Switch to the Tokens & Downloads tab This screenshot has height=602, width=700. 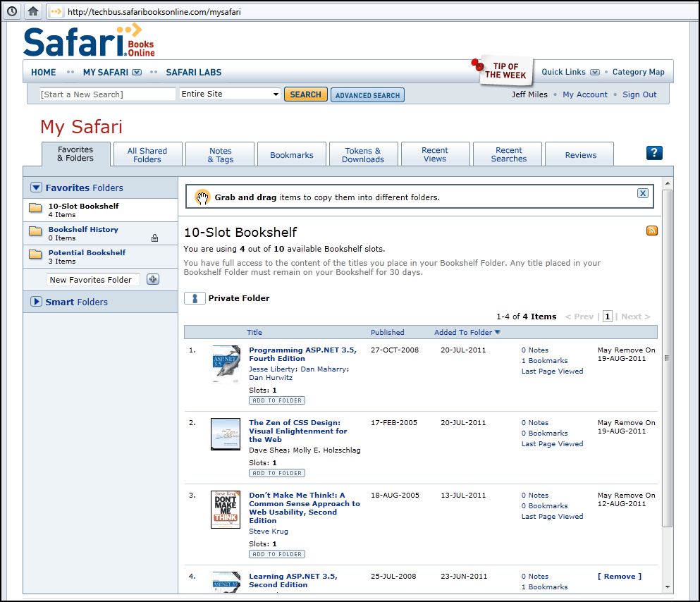(x=363, y=155)
